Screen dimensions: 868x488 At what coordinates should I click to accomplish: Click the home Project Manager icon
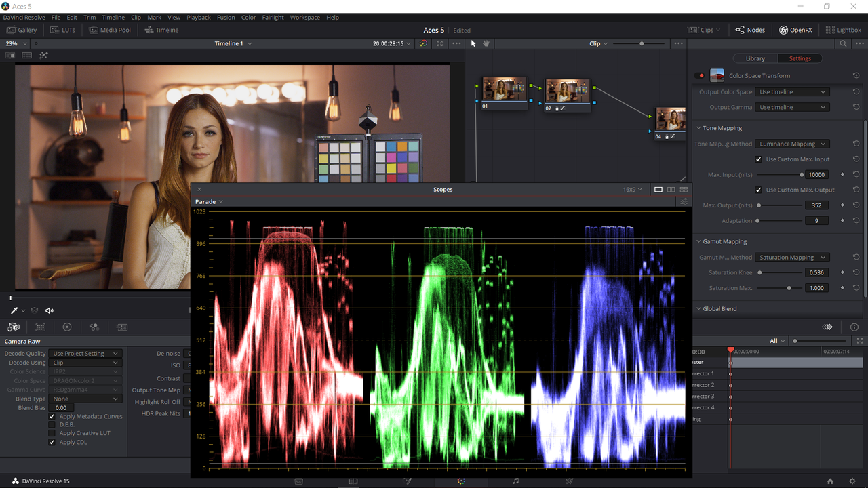click(831, 481)
